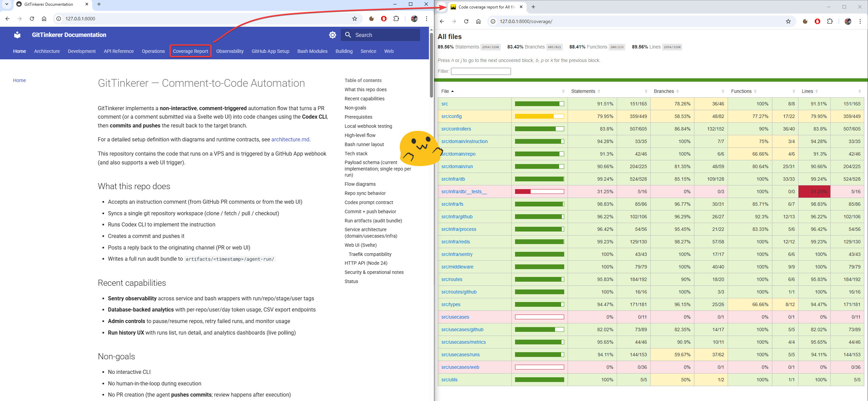Image resolution: width=868 pixels, height=401 pixels.
Task: Open the right browser's three-dot menu
Action: tap(860, 21)
